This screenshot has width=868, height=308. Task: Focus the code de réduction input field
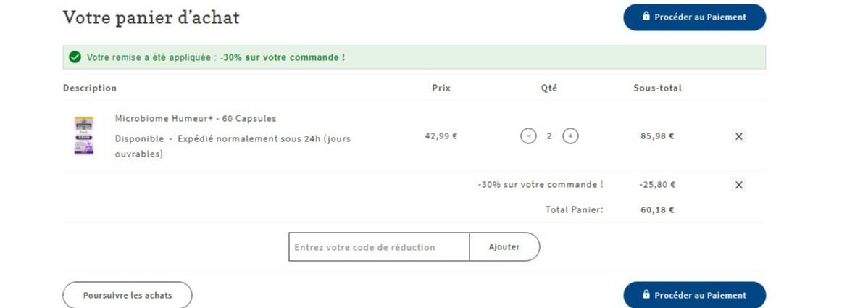[379, 247]
